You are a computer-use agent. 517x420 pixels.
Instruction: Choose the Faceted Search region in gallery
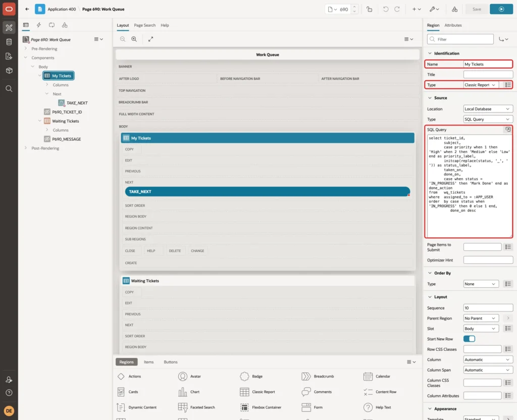196,407
